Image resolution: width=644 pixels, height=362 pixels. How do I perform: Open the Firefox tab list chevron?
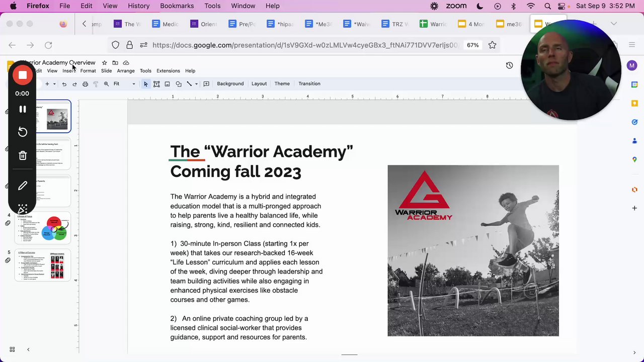click(613, 24)
